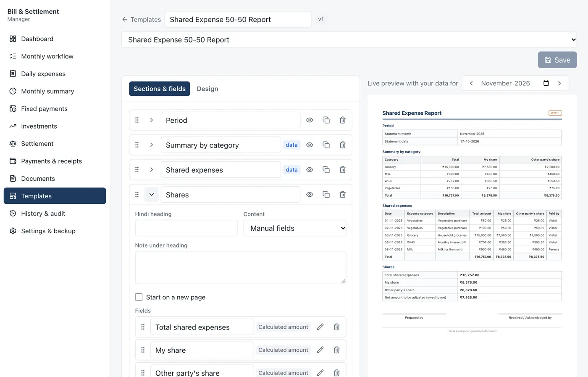Click drag handle of Period section
This screenshot has height=377, width=588.
[x=137, y=120]
